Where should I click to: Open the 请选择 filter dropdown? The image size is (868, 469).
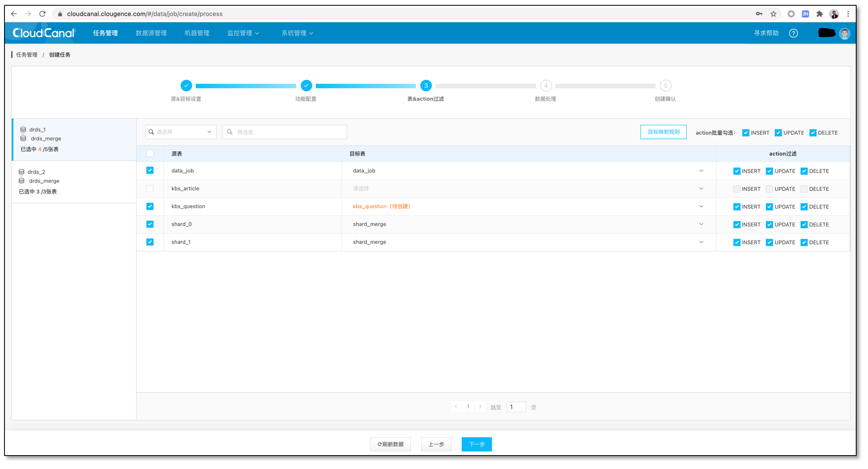click(181, 132)
